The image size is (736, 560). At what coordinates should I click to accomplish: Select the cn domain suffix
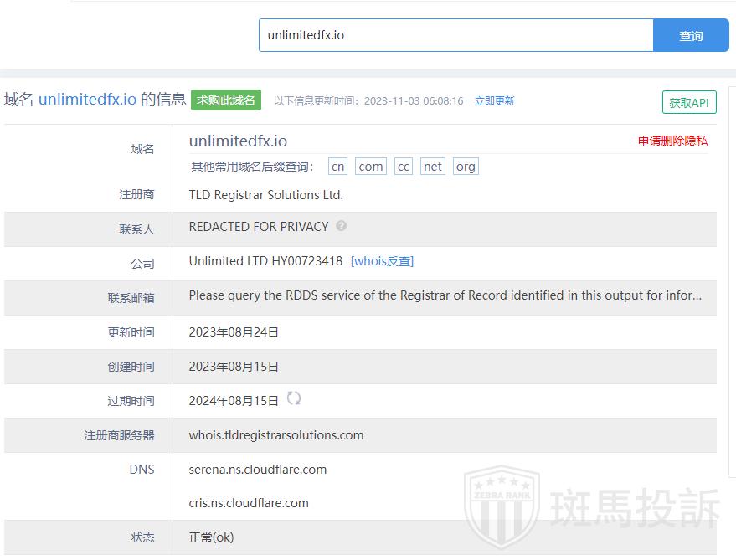point(337,167)
